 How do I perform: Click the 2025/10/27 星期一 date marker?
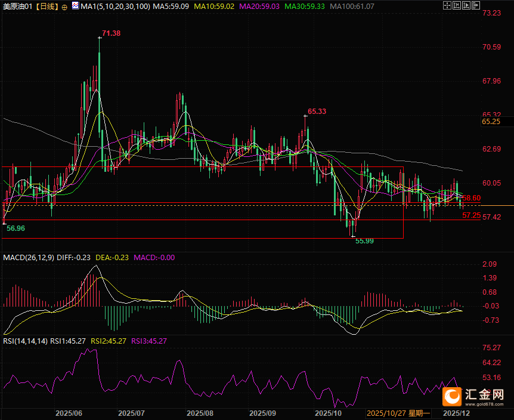point(398,413)
